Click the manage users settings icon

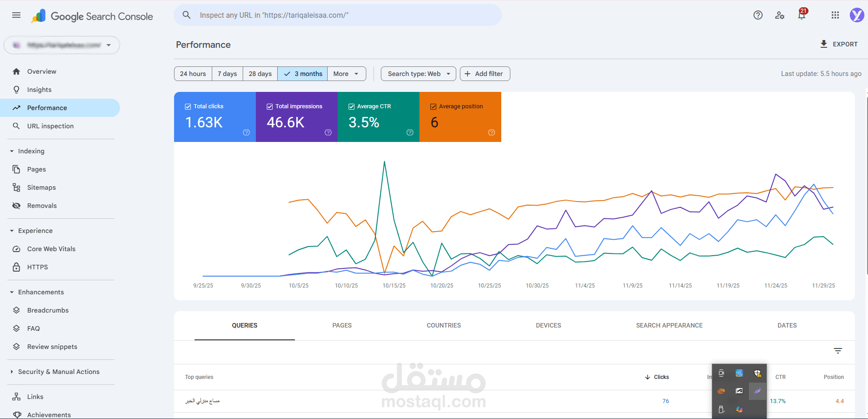click(780, 15)
